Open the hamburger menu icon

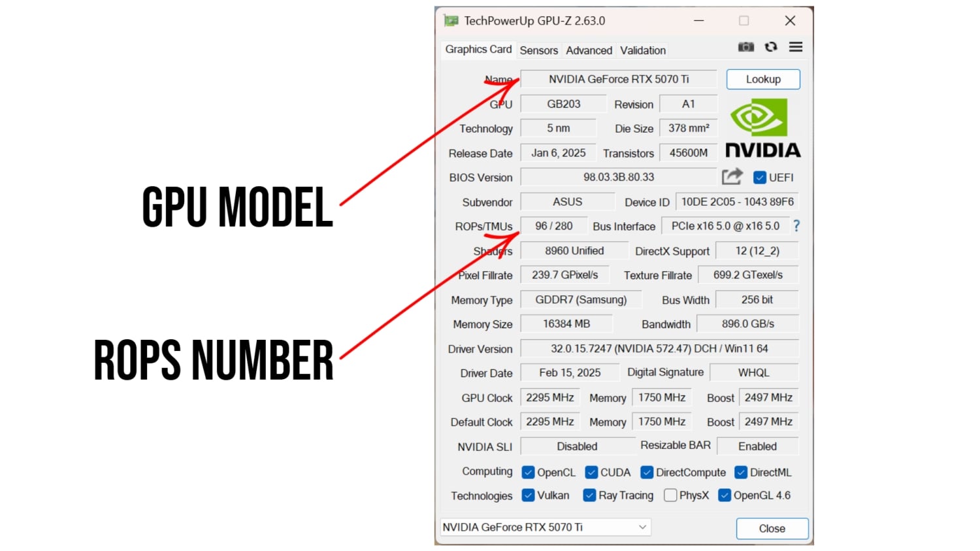(x=795, y=46)
